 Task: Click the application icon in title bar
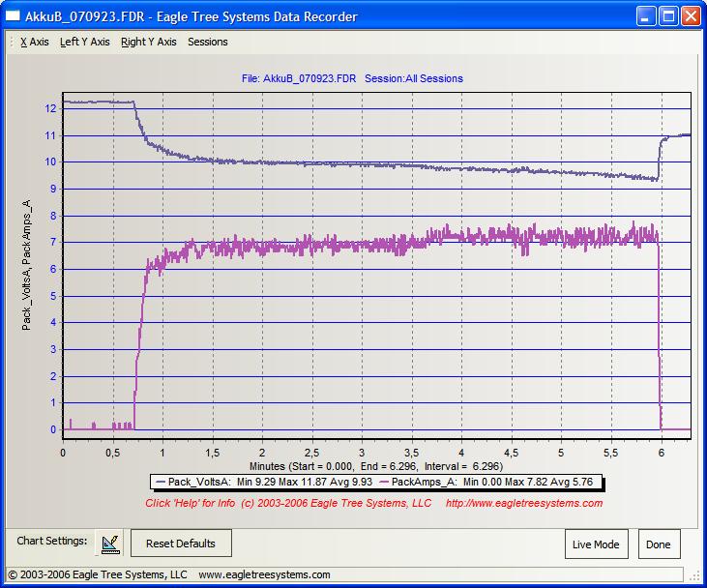point(13,16)
